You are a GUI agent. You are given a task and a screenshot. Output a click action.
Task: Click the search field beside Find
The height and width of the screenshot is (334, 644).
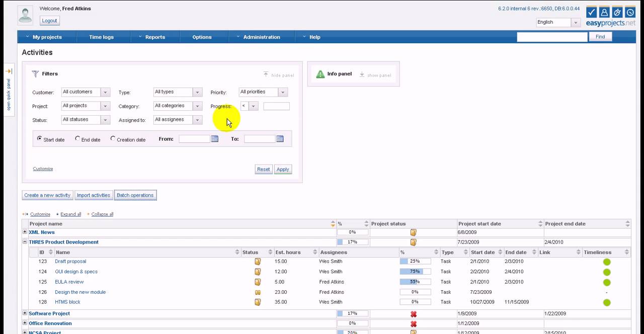point(552,37)
